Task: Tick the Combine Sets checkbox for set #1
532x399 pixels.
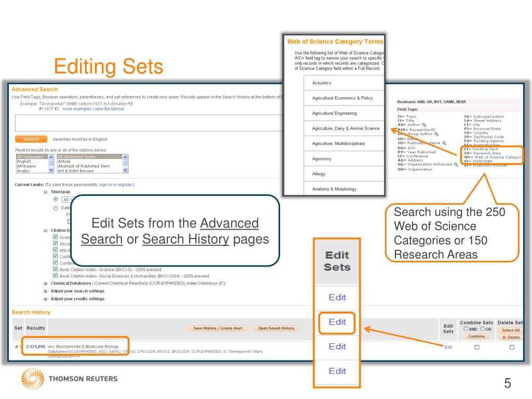Action: point(477,347)
